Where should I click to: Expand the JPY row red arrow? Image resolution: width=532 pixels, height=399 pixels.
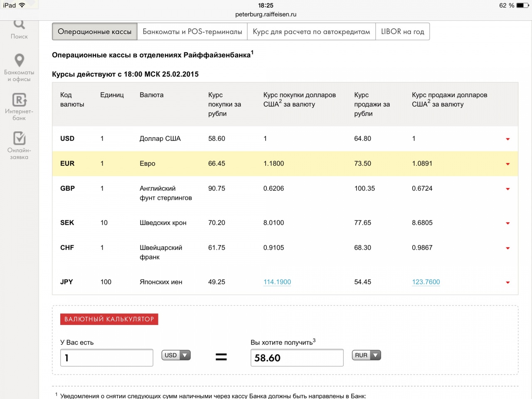(507, 283)
